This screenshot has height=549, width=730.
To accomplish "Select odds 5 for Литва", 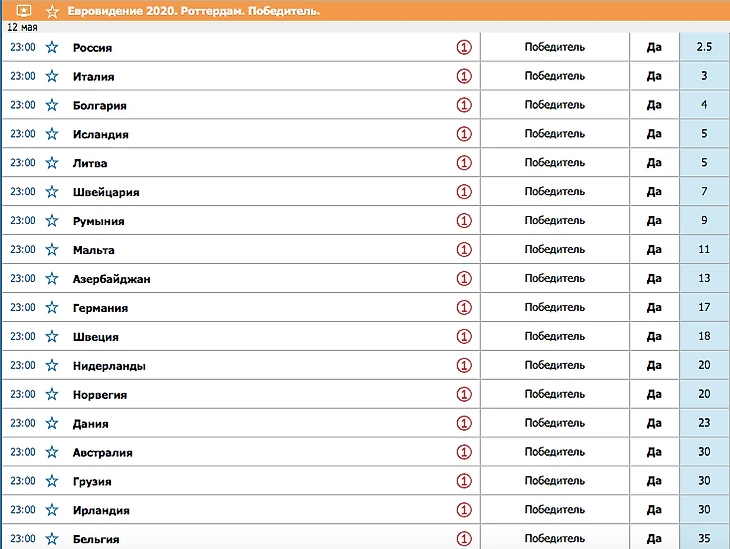I will (704, 162).
